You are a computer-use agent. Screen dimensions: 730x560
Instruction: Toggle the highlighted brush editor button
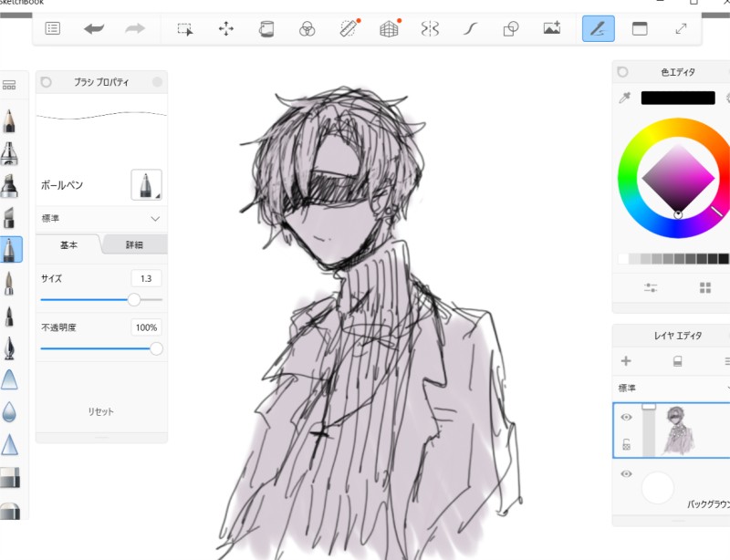tap(599, 28)
